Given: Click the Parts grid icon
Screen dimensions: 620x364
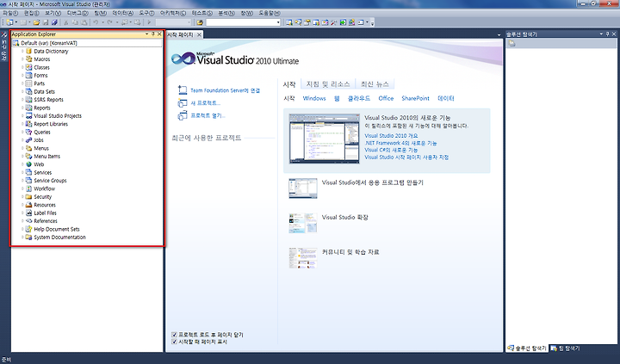Looking at the screenshot, I should point(28,83).
